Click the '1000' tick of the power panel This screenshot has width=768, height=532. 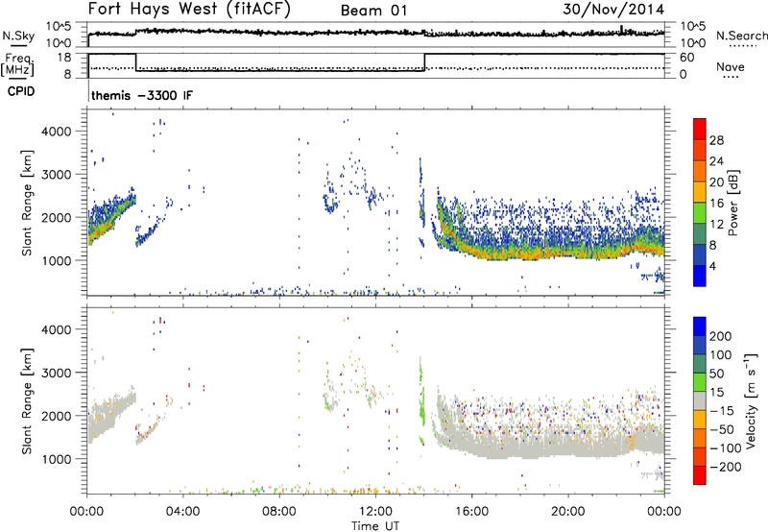coord(57,260)
